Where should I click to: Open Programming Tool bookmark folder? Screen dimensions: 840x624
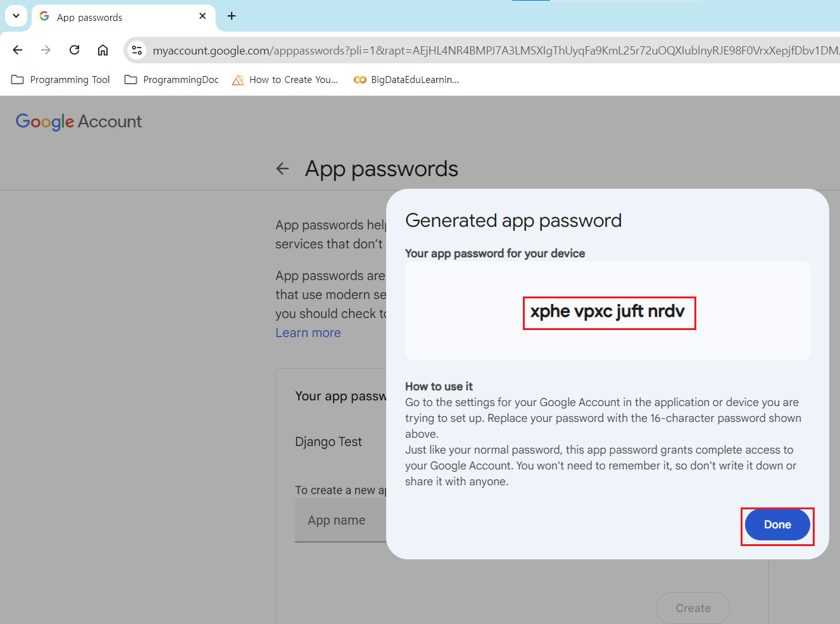[61, 80]
